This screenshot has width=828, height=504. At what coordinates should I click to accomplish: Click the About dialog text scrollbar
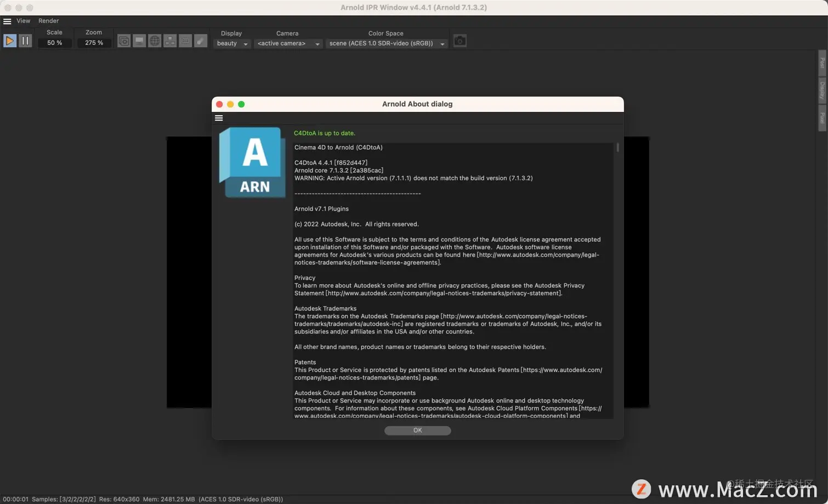click(x=617, y=148)
